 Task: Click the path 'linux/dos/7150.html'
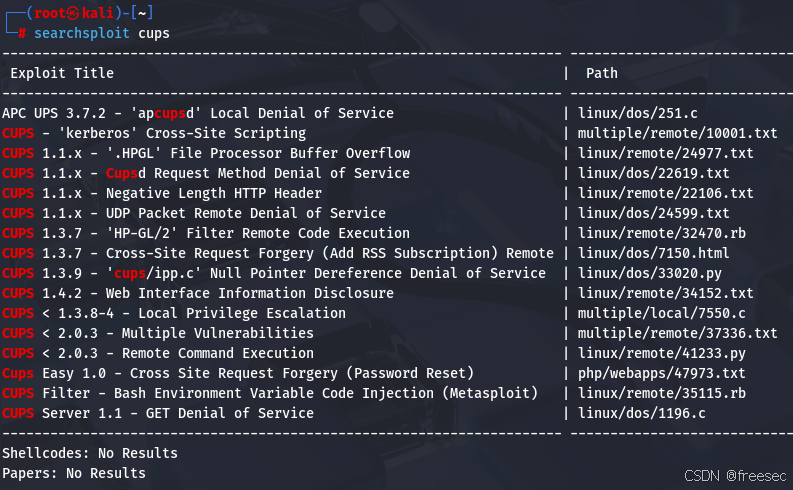click(x=654, y=253)
